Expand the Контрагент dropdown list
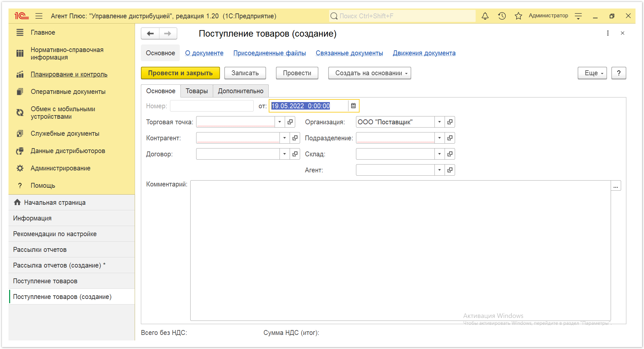Screen dimensions: 644x349 pyautogui.click(x=285, y=138)
